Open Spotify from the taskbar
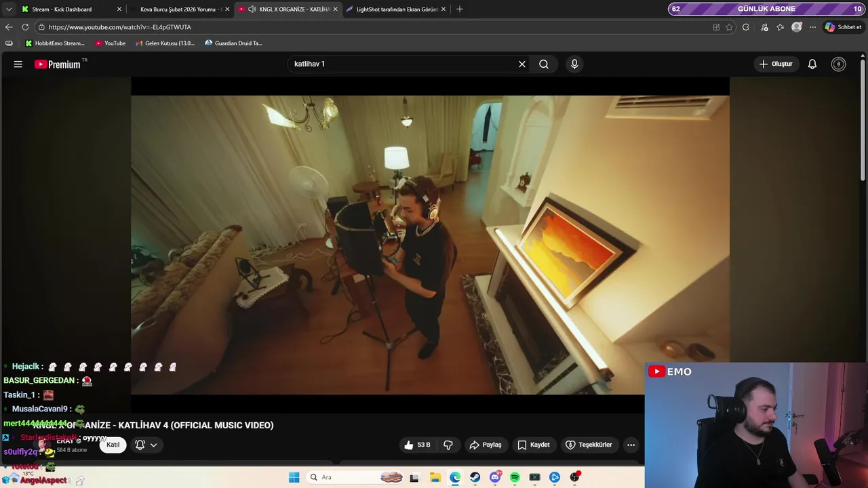Screen dimensions: 868x488 pyautogui.click(x=515, y=477)
